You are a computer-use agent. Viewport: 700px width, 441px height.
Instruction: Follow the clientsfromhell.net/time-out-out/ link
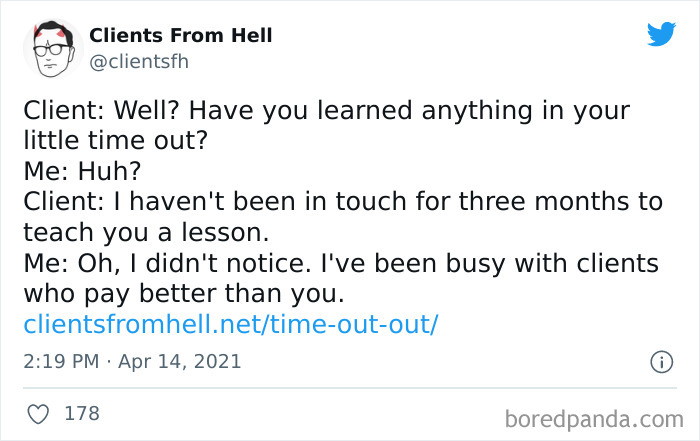coord(231,324)
